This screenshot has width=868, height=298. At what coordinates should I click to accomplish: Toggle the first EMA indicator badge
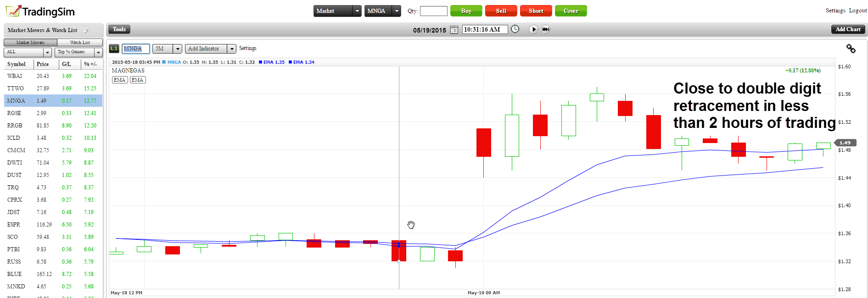(119, 80)
